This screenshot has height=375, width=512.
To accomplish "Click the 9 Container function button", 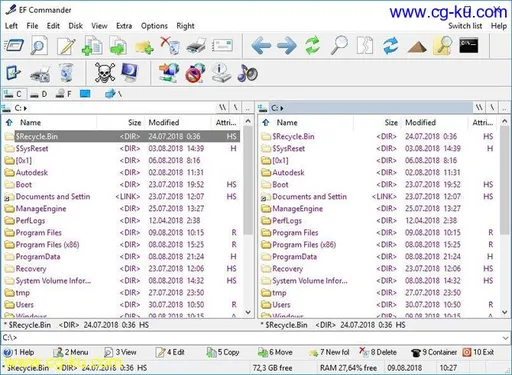I will pyautogui.click(x=434, y=352).
